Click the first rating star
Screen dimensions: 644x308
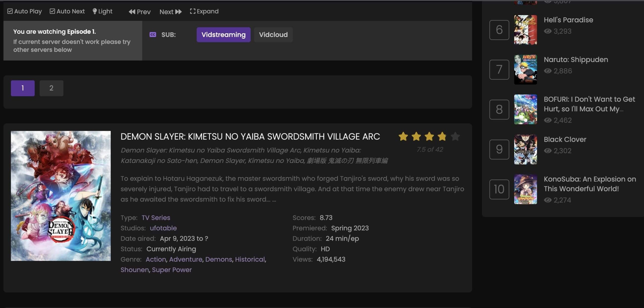(403, 136)
